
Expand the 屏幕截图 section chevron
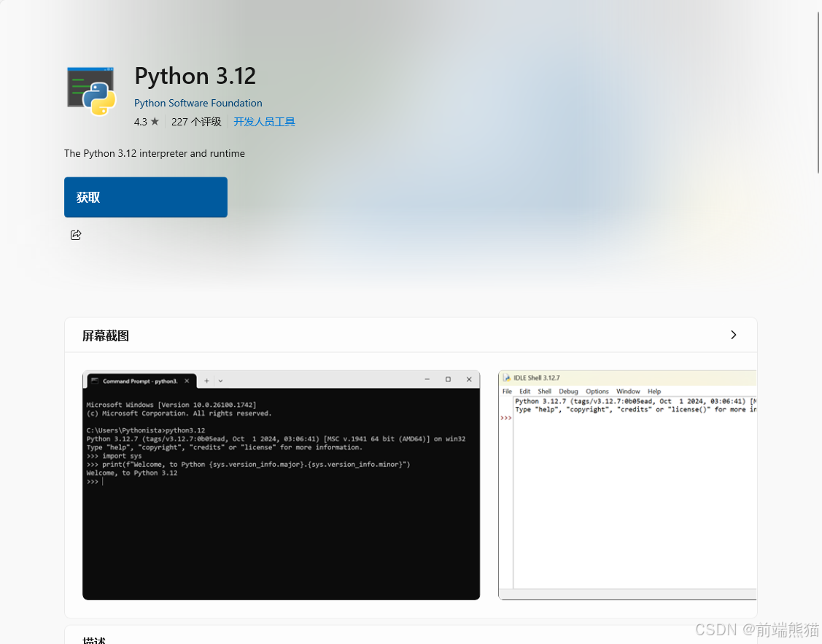tap(734, 335)
